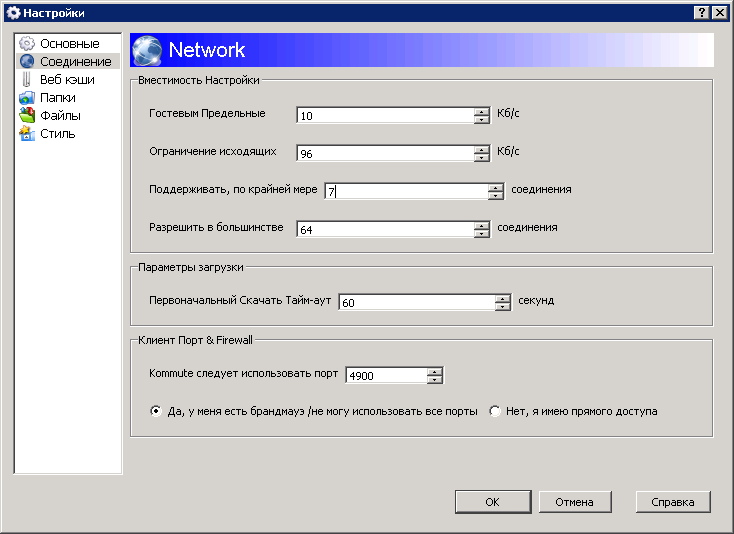Decrease Kommute port number with down arrow
Screen dimensions: 734x534
434,379
